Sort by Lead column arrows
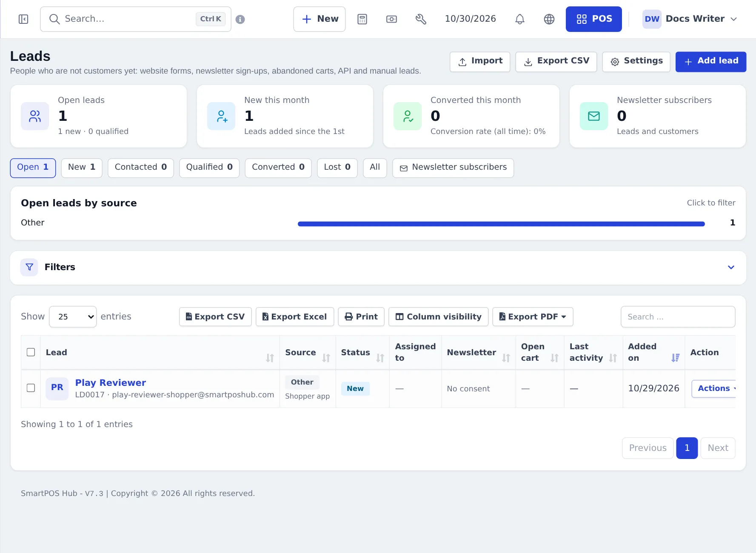 [x=270, y=358]
